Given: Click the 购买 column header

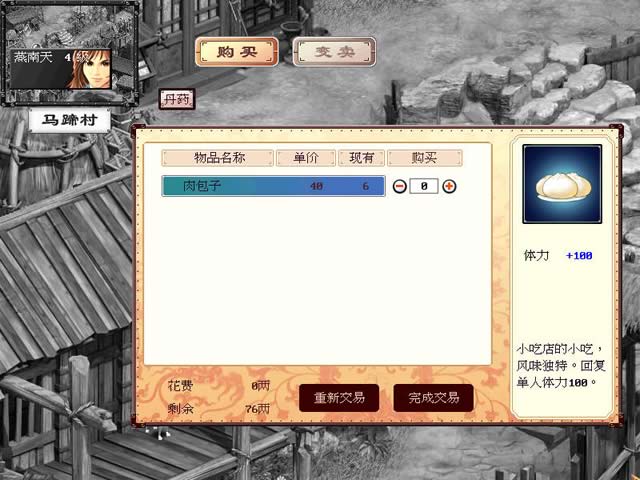Looking at the screenshot, I should [424, 158].
